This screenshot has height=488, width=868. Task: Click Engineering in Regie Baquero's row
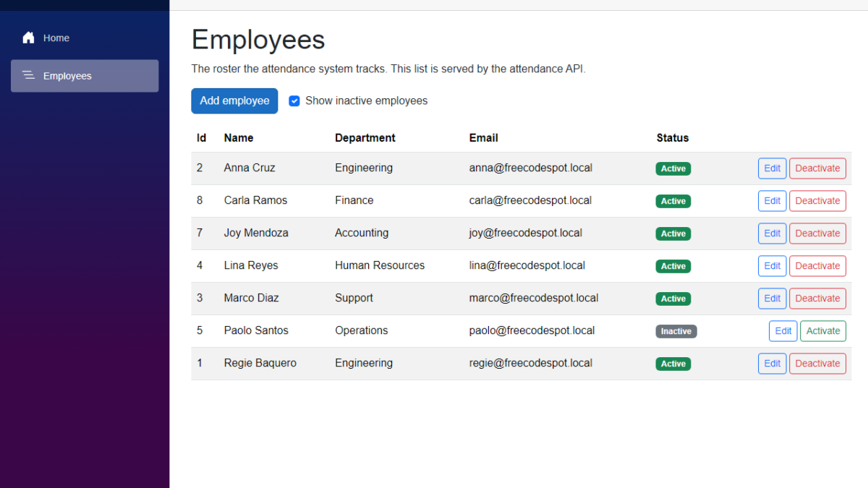pos(364,363)
